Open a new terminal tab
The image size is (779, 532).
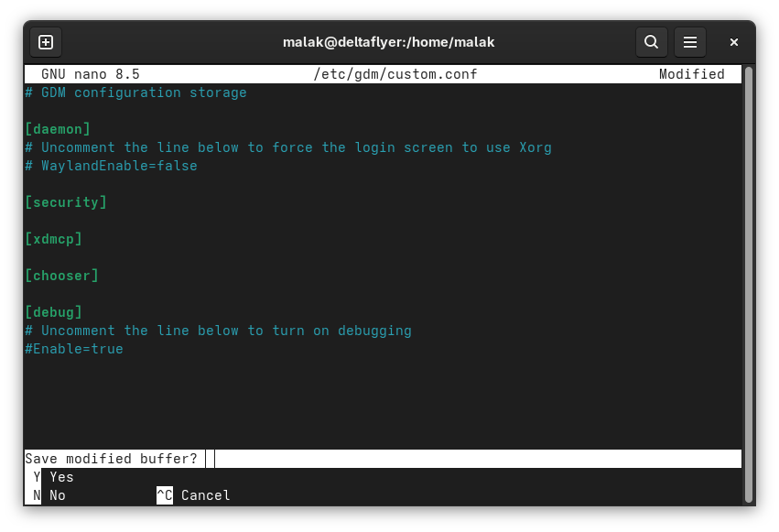click(x=46, y=42)
